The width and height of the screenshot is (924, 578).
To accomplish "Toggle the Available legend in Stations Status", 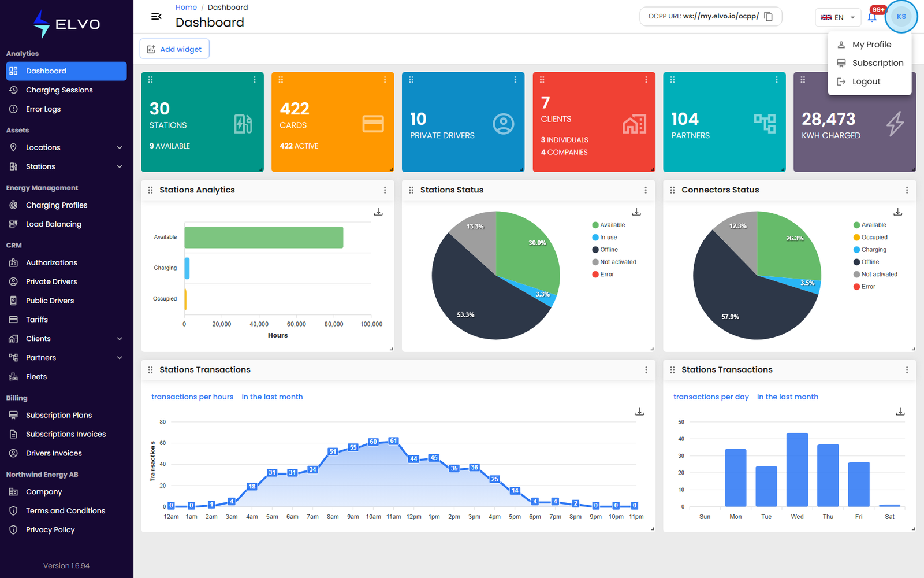I will 609,225.
